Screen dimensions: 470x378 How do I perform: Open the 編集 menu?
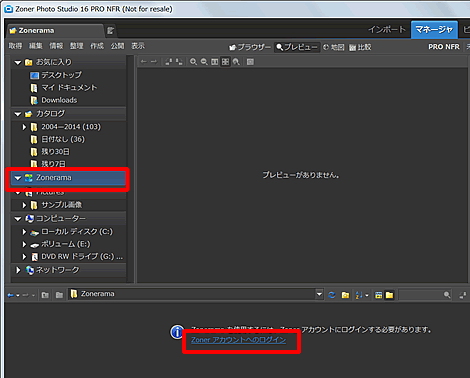point(36,46)
